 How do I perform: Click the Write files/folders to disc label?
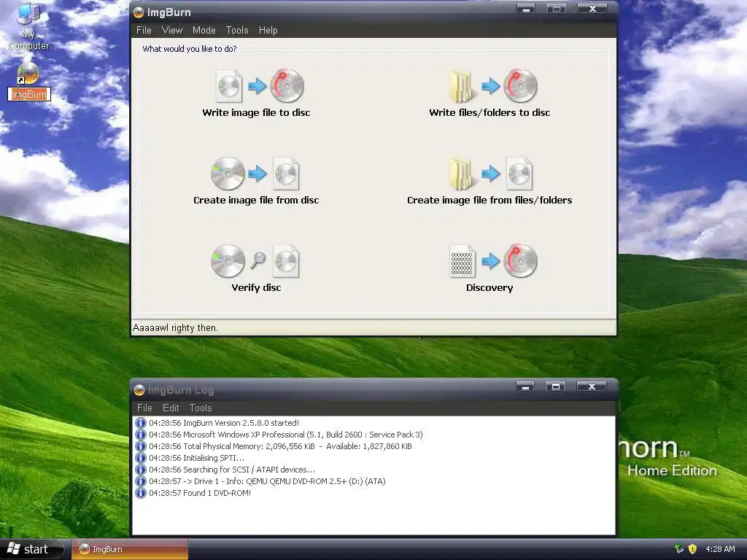click(x=489, y=112)
